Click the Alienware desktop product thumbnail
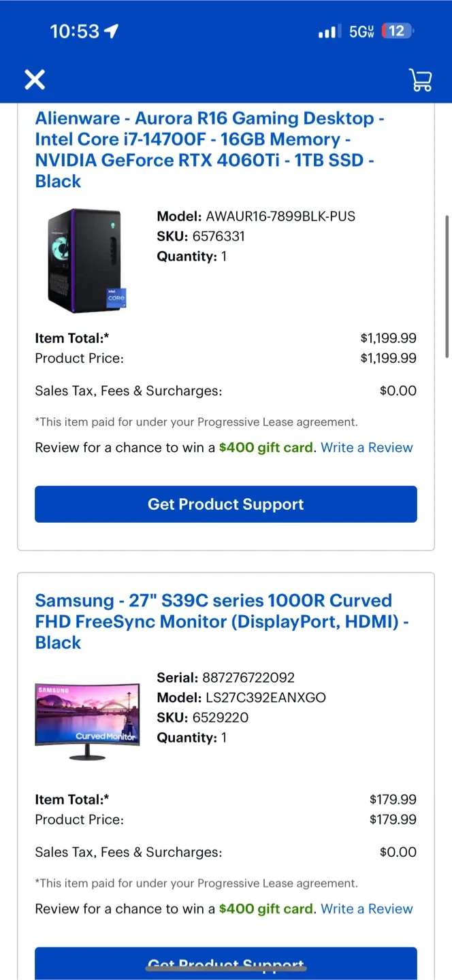 pos(84,261)
